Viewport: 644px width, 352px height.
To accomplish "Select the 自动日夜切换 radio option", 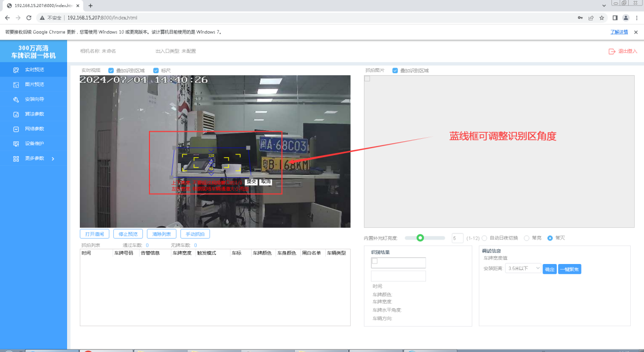I will click(x=484, y=238).
